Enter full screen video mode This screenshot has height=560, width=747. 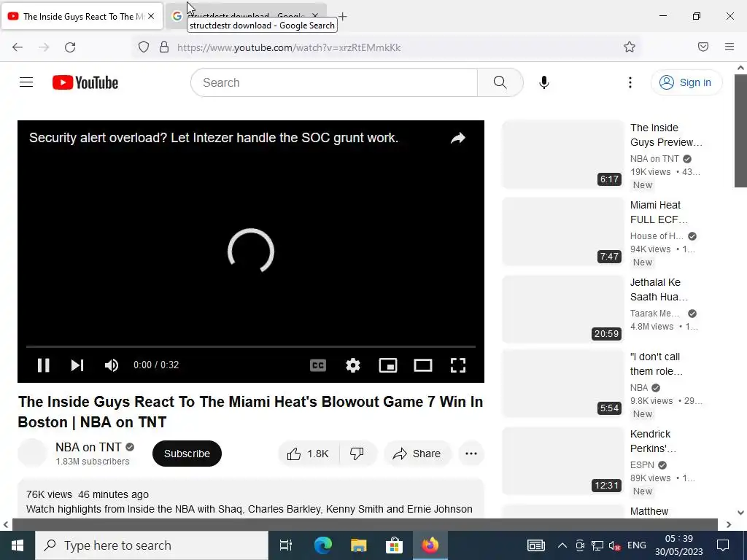point(458,365)
